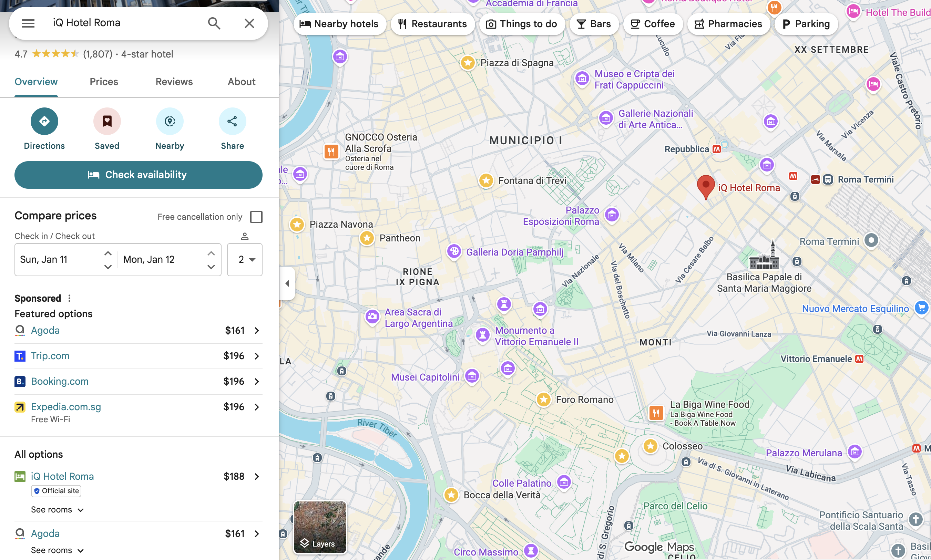
Task: Open the Booking.com price link
Action: point(59,381)
